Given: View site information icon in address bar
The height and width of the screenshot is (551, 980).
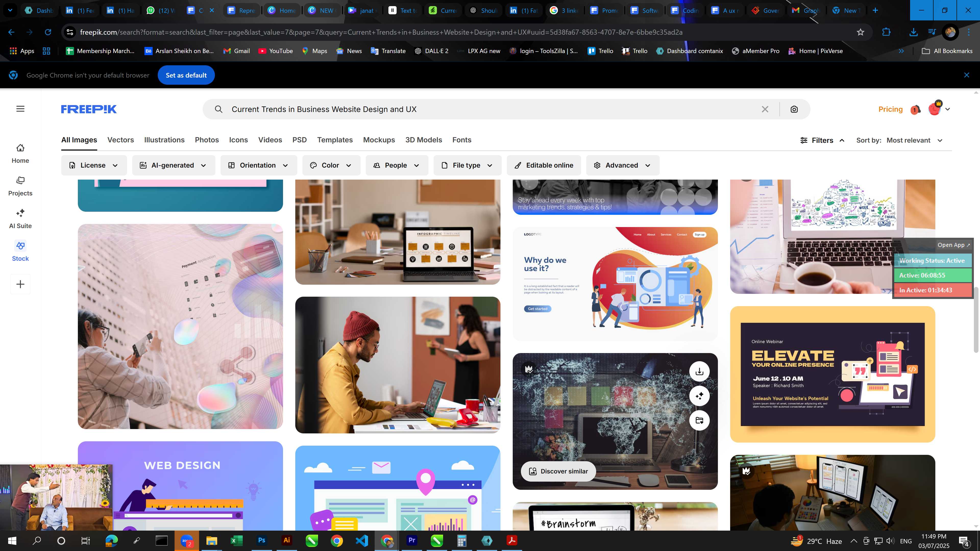Looking at the screenshot, I should pyautogui.click(x=70, y=32).
